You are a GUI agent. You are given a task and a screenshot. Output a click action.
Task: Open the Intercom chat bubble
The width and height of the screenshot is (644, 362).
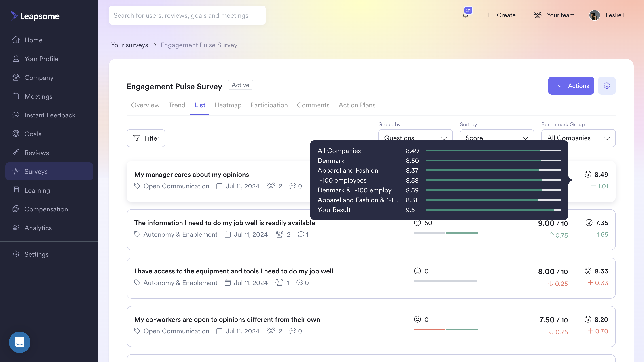[19, 342]
